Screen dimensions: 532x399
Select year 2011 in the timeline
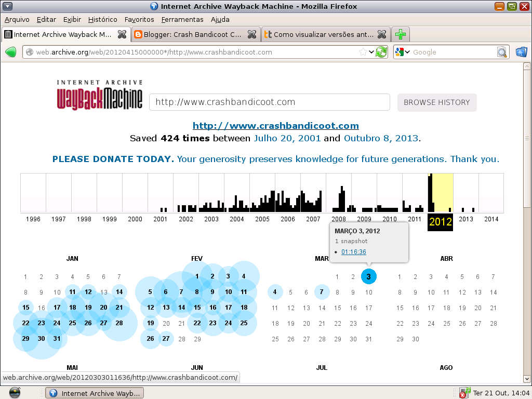(x=414, y=219)
